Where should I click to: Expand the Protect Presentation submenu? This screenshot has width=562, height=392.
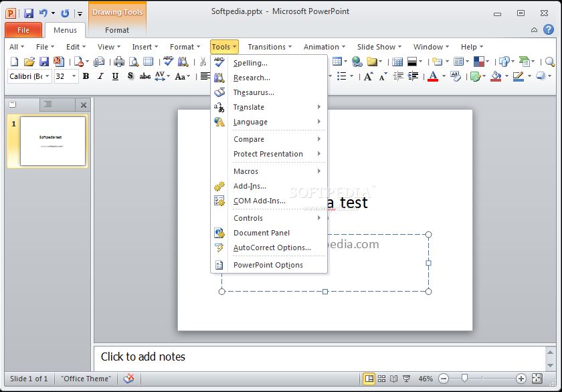269,154
